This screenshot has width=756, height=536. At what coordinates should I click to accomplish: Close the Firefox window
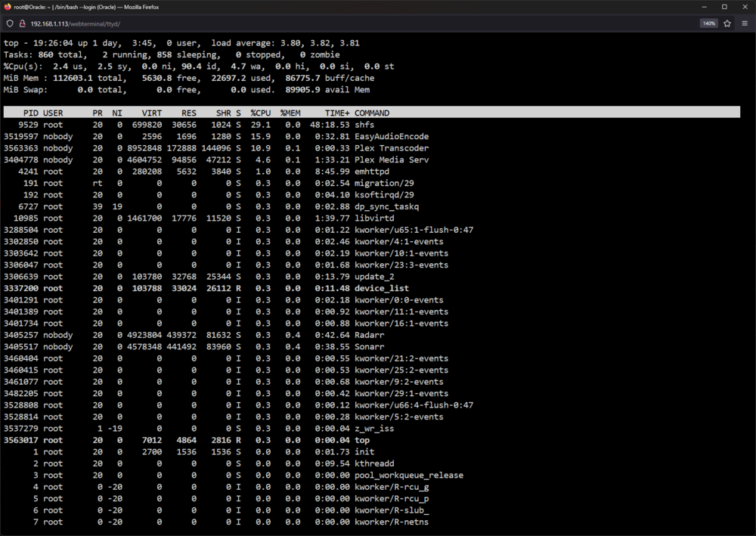pyautogui.click(x=745, y=7)
